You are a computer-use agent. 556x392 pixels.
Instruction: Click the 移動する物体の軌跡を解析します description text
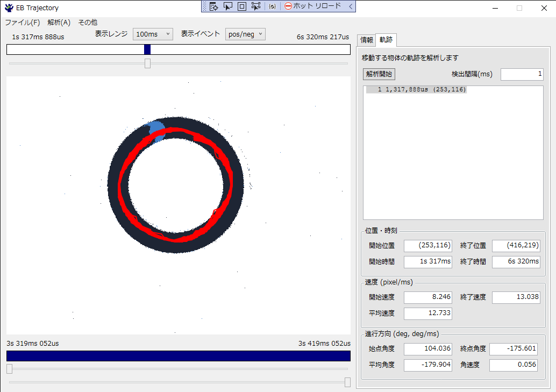pyautogui.click(x=410, y=58)
